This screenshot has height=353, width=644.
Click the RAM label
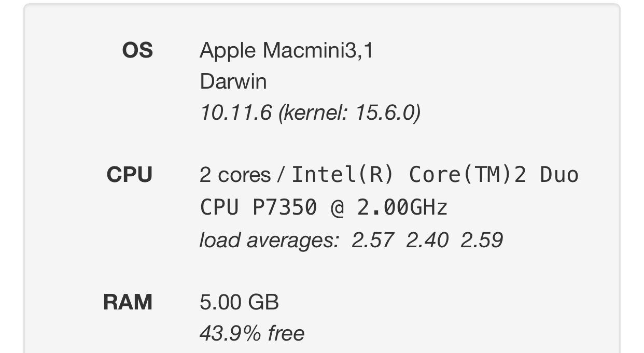tap(128, 302)
